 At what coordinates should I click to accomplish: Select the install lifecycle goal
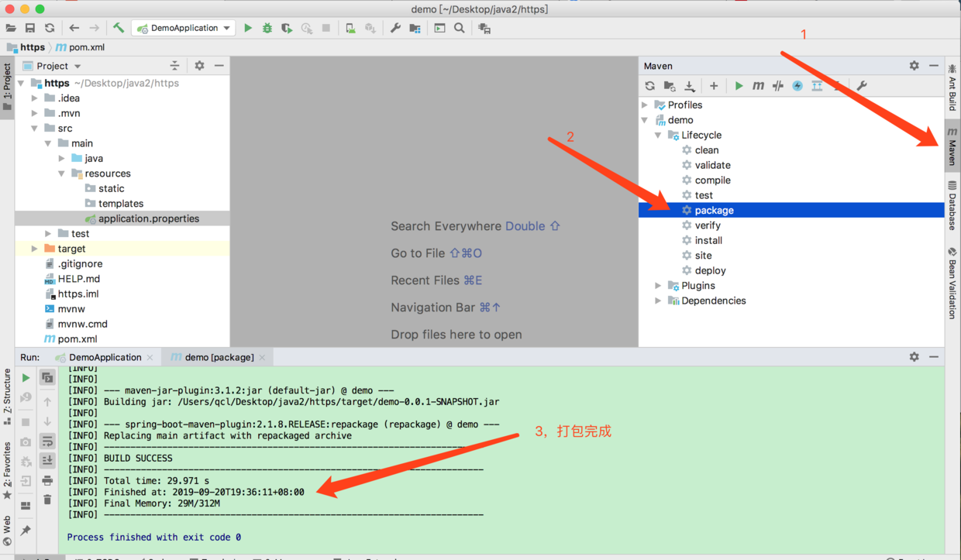pyautogui.click(x=701, y=240)
